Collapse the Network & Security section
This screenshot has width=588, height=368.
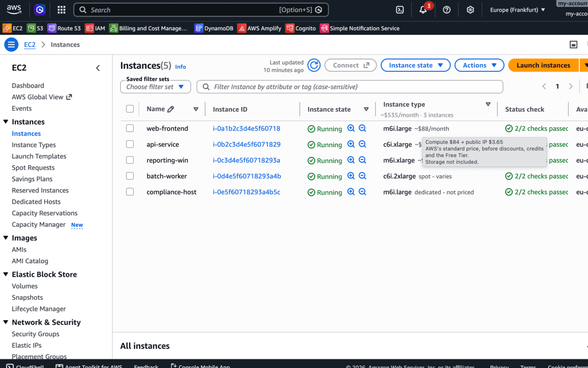(x=6, y=322)
